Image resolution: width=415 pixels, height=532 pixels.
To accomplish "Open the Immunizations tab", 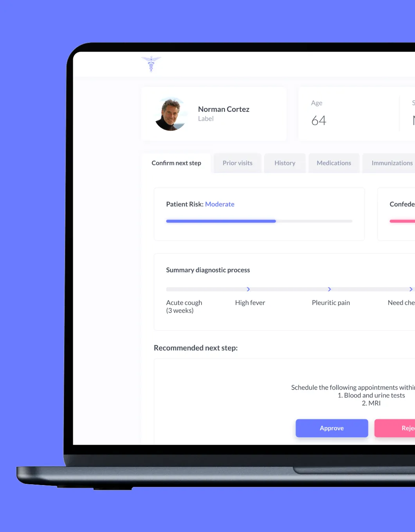I will (391, 163).
